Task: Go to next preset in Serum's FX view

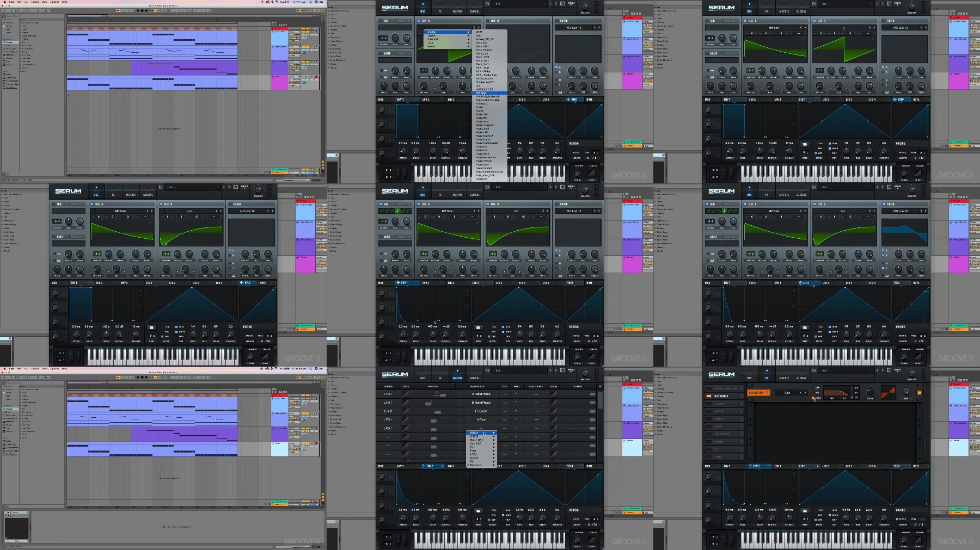Action: [x=881, y=370]
